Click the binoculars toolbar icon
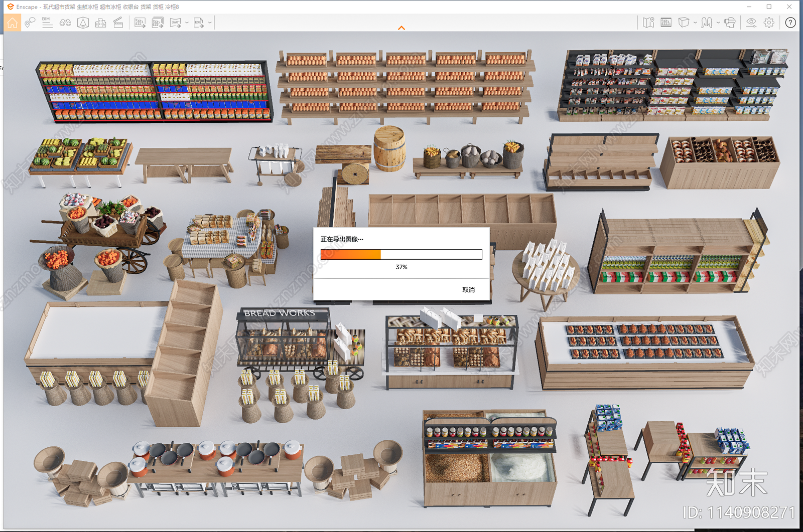This screenshot has height=532, width=803. (65, 23)
